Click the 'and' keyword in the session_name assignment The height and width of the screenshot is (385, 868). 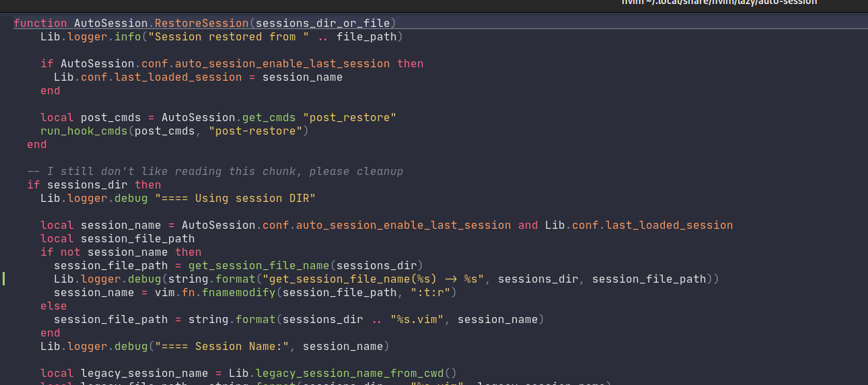tap(528, 225)
